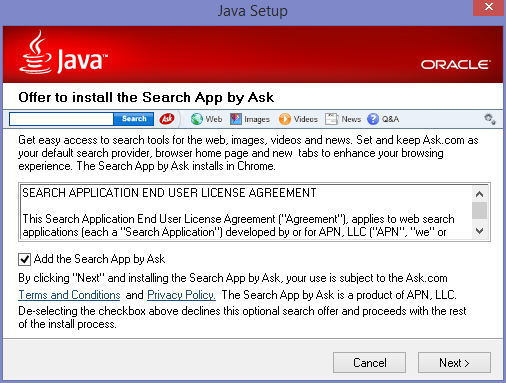Open the toolbar settings gear icon
This screenshot has height=383, width=506.
pyautogui.click(x=490, y=119)
